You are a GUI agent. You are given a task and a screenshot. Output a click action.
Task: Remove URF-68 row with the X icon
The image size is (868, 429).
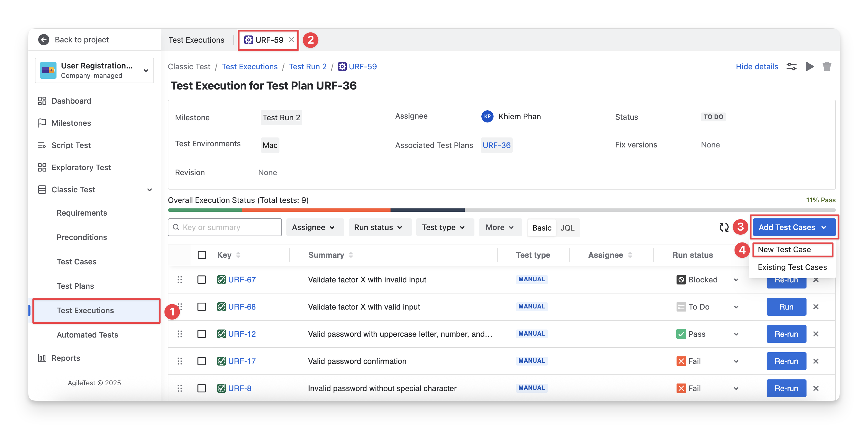tap(816, 307)
